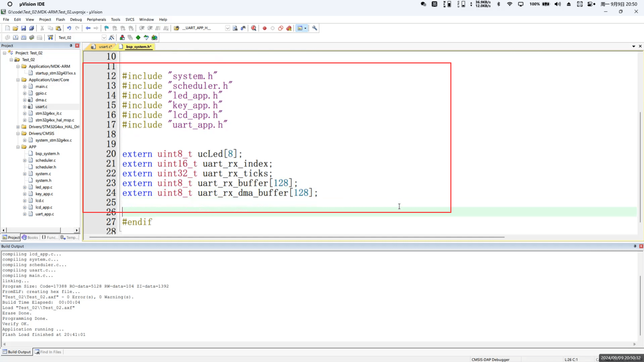The width and height of the screenshot is (644, 362).
Task: Switch to the usart.c editor tab
Action: [105, 47]
